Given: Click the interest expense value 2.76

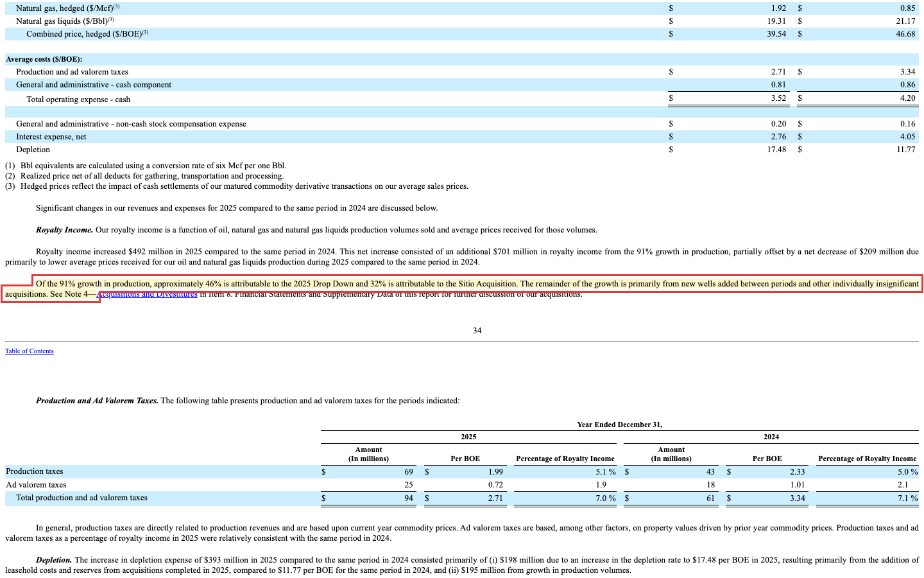Looking at the screenshot, I should [x=778, y=137].
